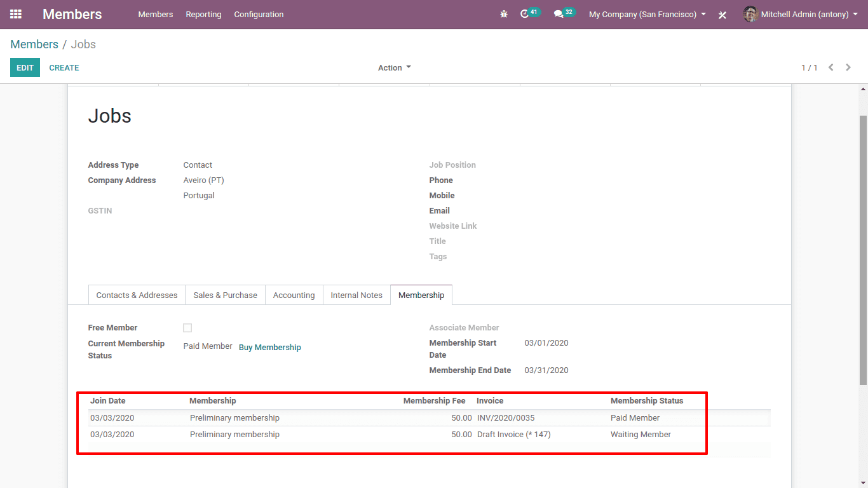Click the Paid Member status cell in table
Image resolution: width=868 pixels, height=488 pixels.
point(635,418)
